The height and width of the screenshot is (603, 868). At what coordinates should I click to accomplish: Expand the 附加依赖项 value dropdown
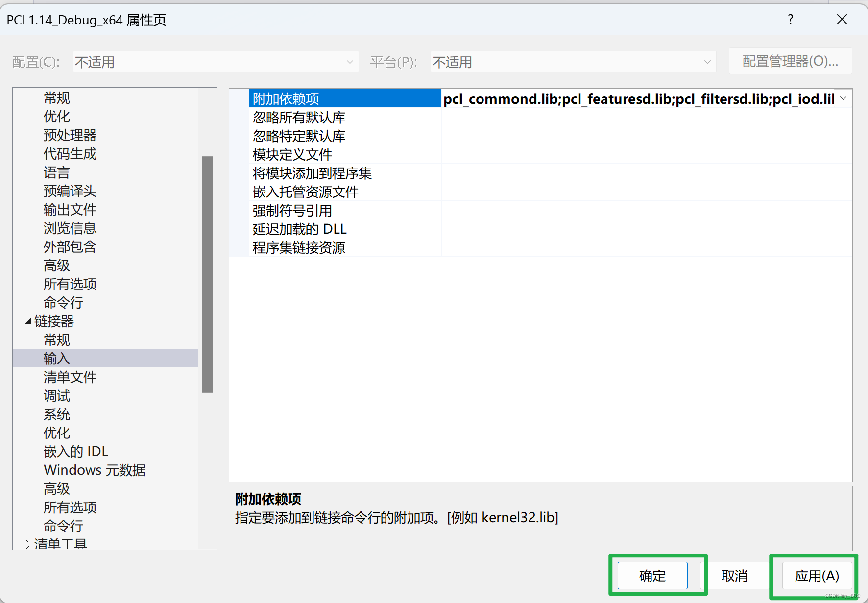[x=844, y=98]
